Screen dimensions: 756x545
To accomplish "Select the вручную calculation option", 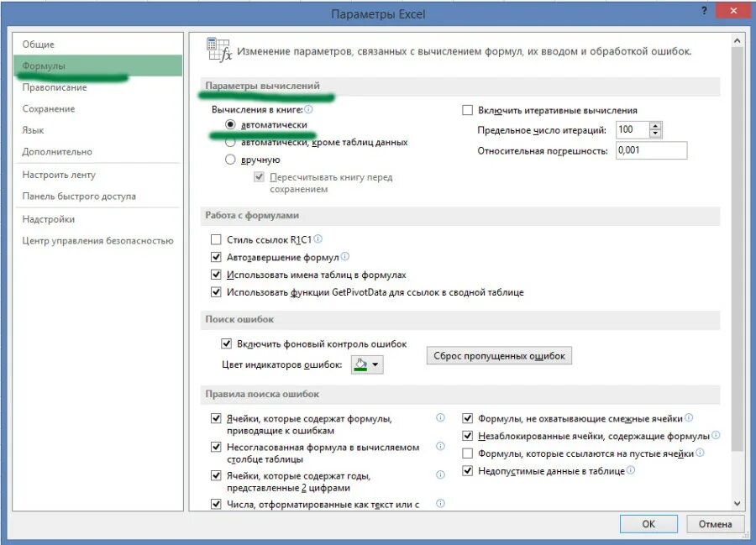I will [230, 160].
